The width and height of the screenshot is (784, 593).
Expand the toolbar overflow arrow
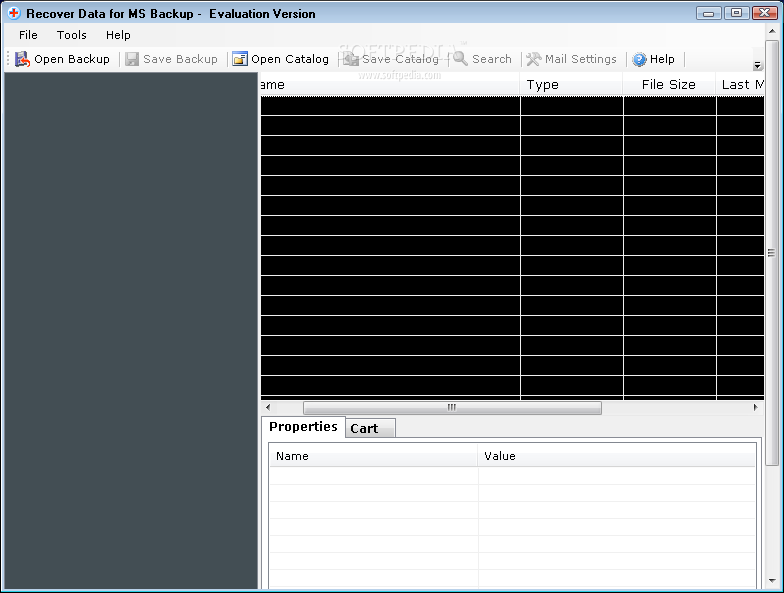(x=758, y=65)
